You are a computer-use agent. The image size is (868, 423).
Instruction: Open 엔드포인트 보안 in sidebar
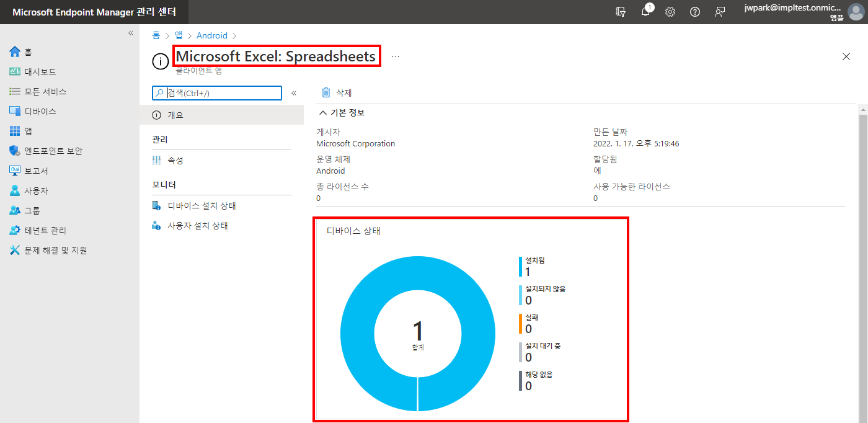coord(53,151)
